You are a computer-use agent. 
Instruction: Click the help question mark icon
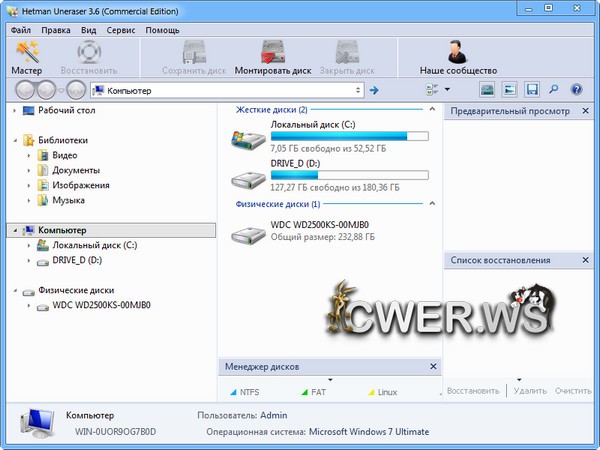click(576, 90)
